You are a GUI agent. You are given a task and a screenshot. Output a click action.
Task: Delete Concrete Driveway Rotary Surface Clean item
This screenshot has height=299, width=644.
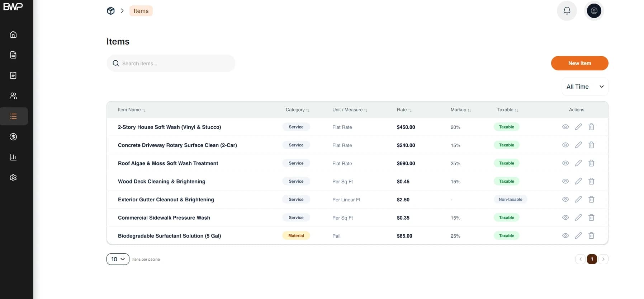point(591,145)
